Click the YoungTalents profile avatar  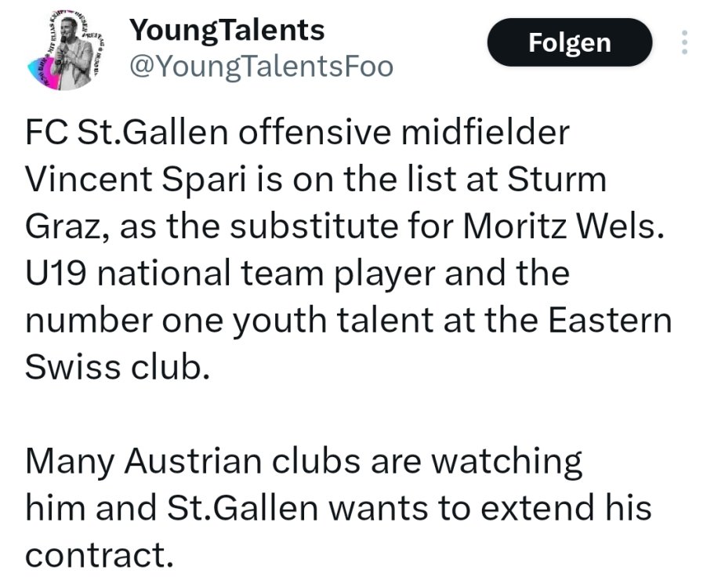click(x=65, y=53)
